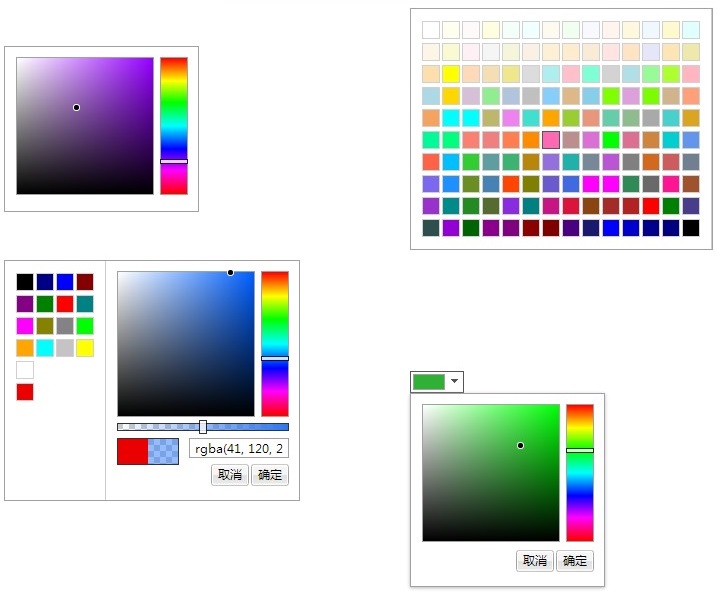Screen dimensions: 717x598
Task: Click the green swatch of the dropdown picker
Action: (429, 382)
